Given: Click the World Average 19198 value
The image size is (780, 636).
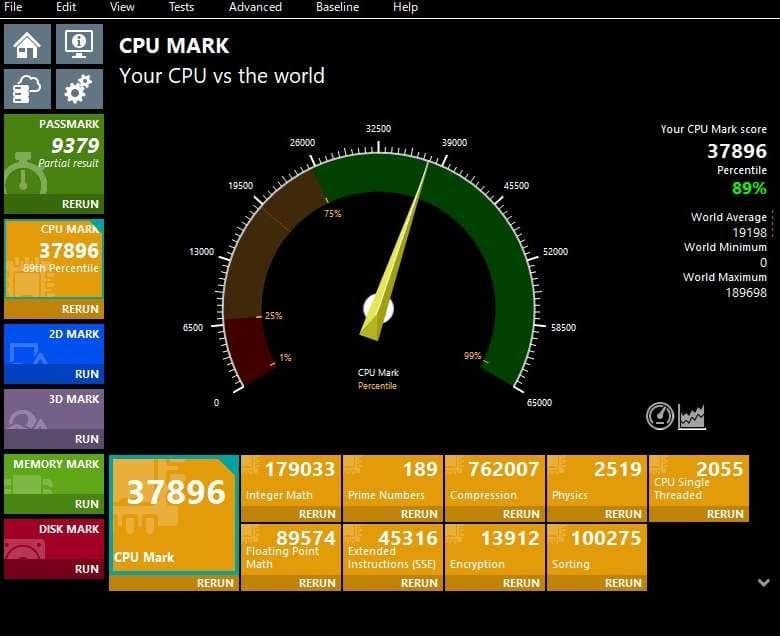Looking at the screenshot, I should 750,233.
